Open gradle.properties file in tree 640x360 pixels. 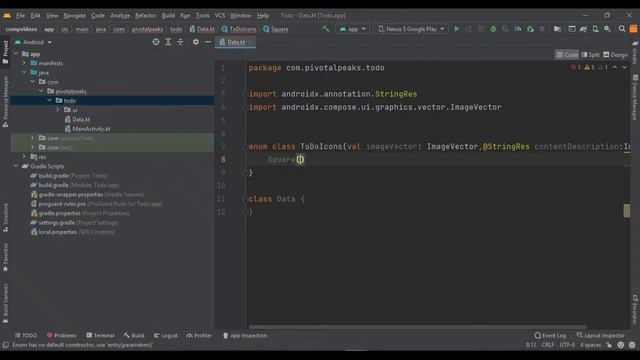pyautogui.click(x=80, y=213)
